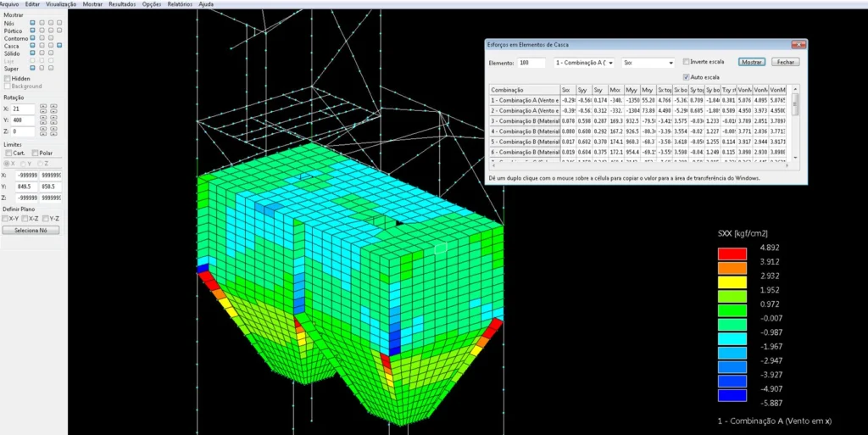Screen dimensions: 868x435
Task: Enable the Hidden checkbox
Action: (x=8, y=78)
